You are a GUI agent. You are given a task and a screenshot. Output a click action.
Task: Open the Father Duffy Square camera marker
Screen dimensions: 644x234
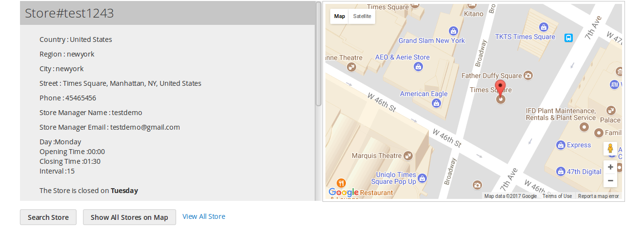point(528,76)
